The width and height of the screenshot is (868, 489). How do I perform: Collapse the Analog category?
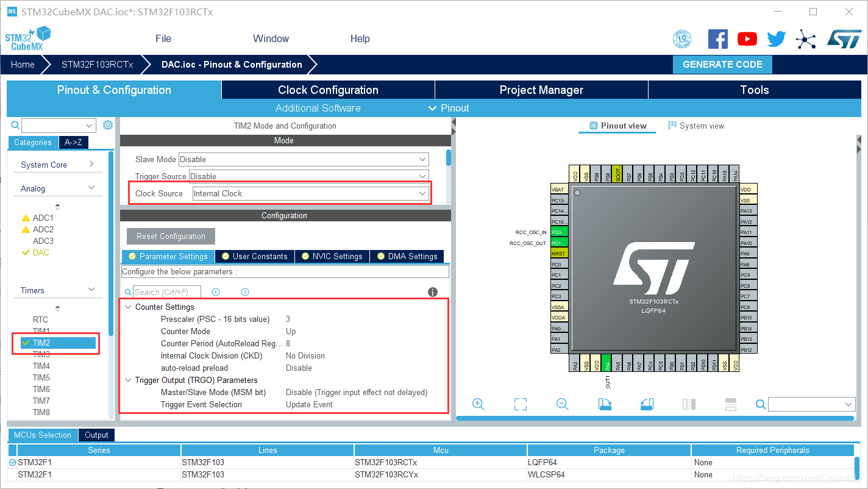[91, 188]
